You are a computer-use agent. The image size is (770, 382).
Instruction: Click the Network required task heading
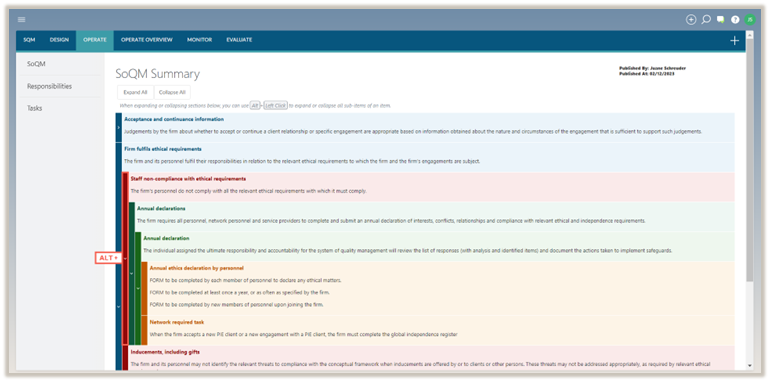click(x=177, y=322)
